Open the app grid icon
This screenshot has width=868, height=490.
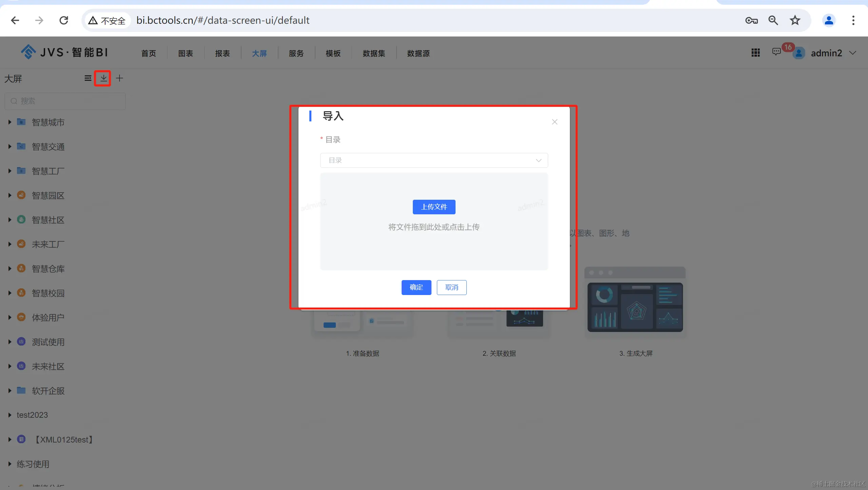(x=755, y=53)
